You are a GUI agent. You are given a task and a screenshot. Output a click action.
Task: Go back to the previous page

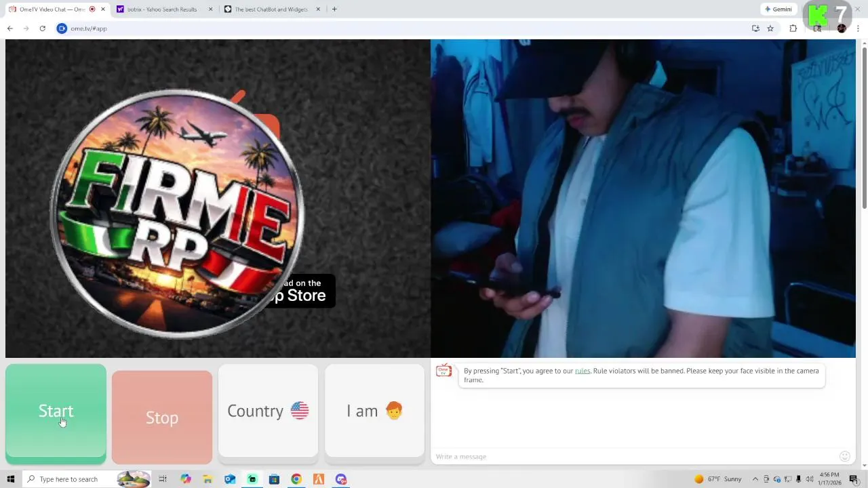click(10, 28)
